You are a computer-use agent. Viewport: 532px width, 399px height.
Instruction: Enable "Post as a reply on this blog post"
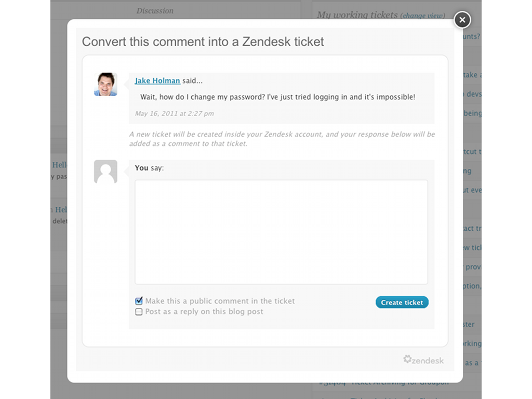[x=139, y=312]
